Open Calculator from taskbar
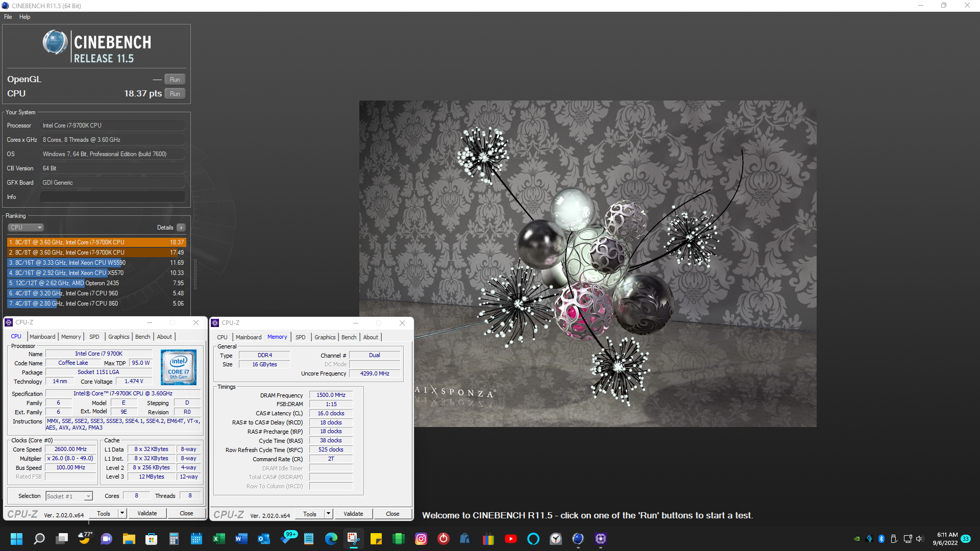Screen dimensions: 980x551 click(174, 539)
